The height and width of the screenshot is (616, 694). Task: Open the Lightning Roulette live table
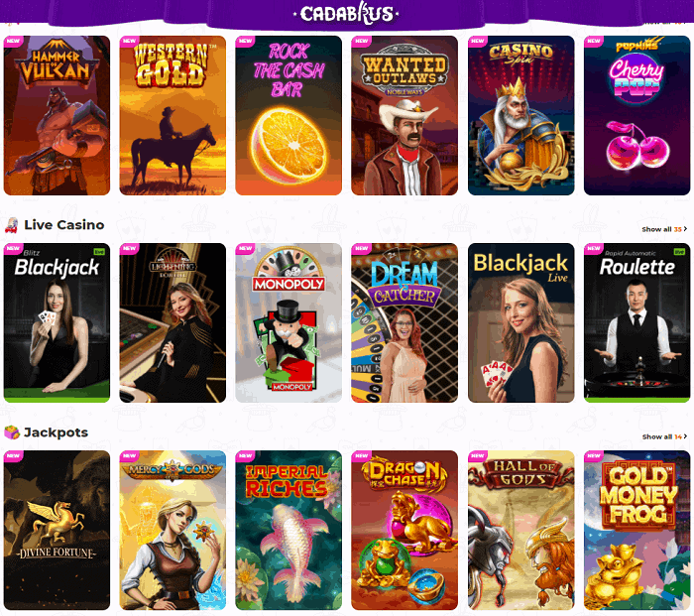[x=173, y=322]
